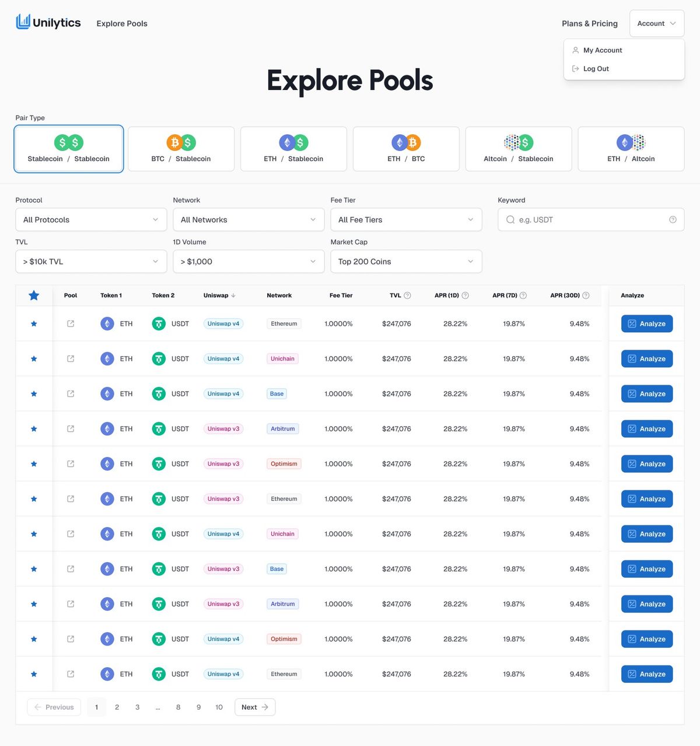This screenshot has width=700, height=746.
Task: Click the Unilytics logo
Action: [x=48, y=23]
